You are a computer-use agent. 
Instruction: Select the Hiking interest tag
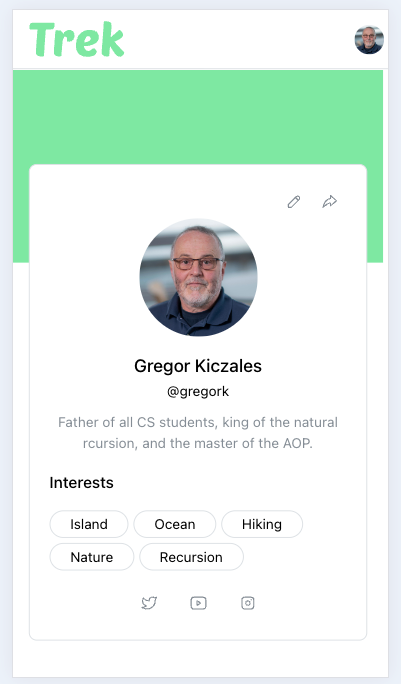[x=262, y=524]
